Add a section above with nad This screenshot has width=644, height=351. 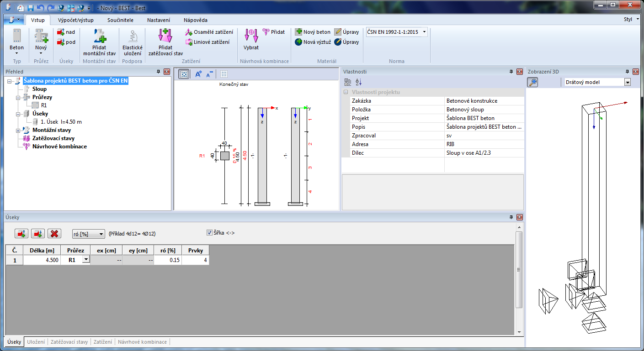[x=66, y=32]
